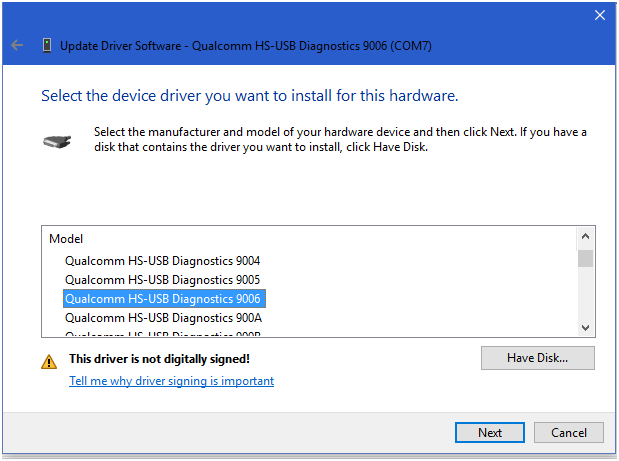Click the 'This driver is not digitally signed!' text

click(x=159, y=358)
